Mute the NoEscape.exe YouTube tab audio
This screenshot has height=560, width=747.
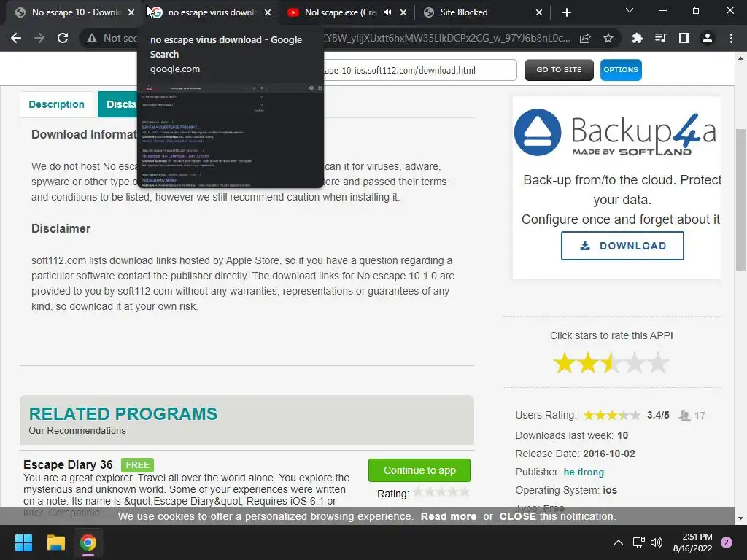pyautogui.click(x=388, y=12)
